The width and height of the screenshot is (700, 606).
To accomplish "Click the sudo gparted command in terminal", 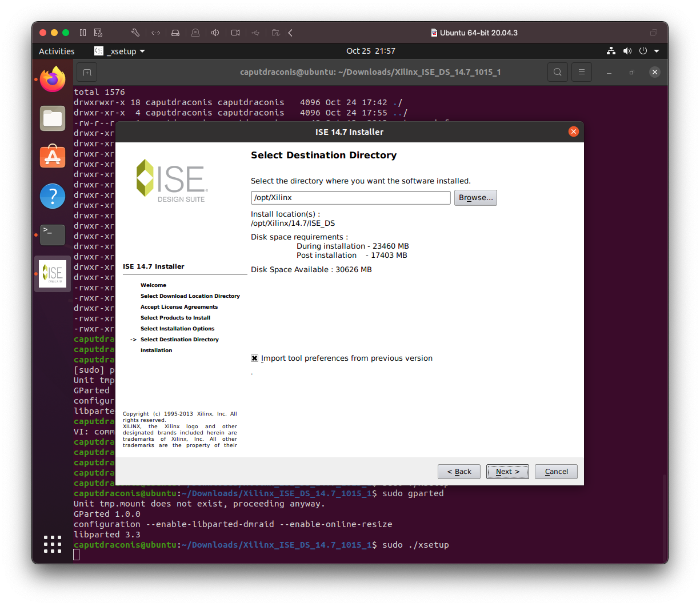I will pyautogui.click(x=413, y=493).
